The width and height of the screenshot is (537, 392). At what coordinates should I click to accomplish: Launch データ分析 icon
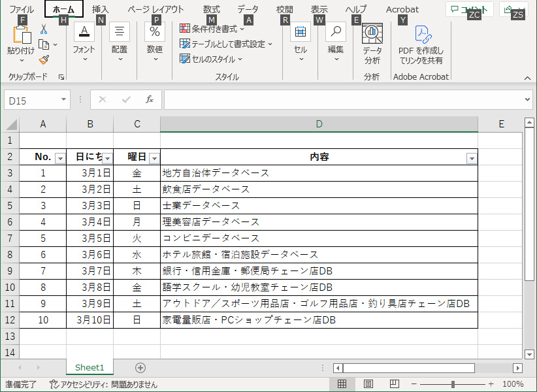(x=372, y=33)
